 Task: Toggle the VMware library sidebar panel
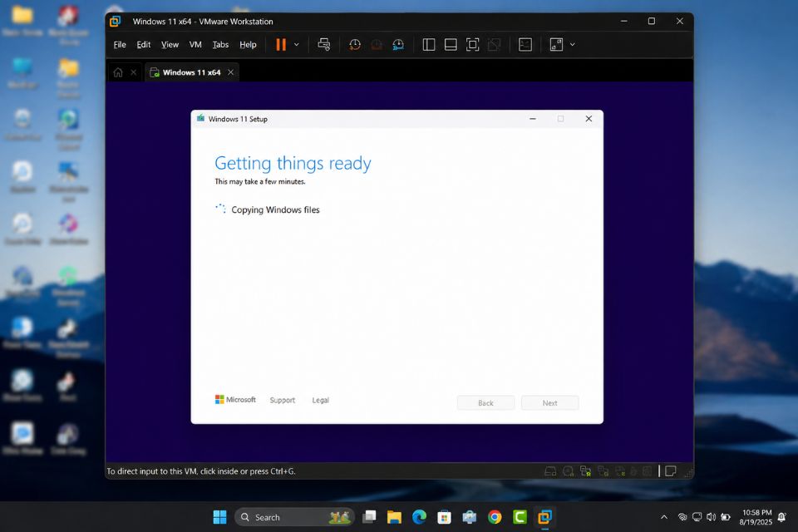429,45
